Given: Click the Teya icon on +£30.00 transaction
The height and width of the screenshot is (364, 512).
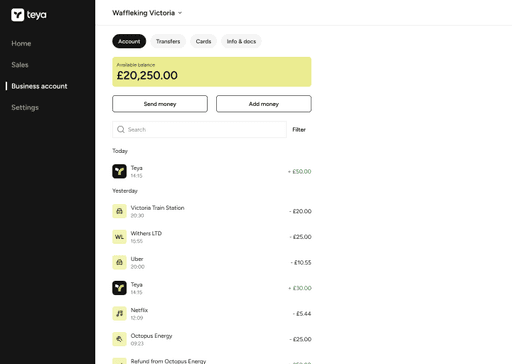Looking at the screenshot, I should 119,288.
